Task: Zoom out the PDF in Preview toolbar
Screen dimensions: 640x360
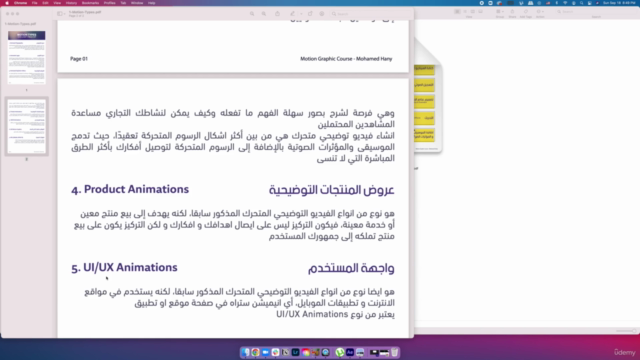Action: point(252,13)
